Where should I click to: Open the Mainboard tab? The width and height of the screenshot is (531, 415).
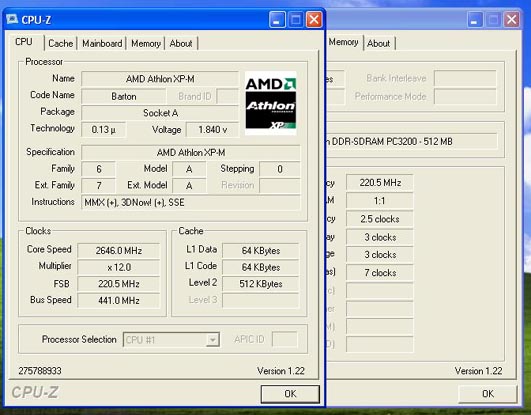point(102,43)
